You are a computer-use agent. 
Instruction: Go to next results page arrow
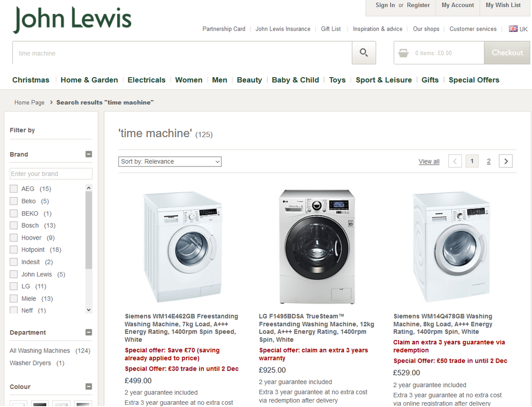click(506, 161)
